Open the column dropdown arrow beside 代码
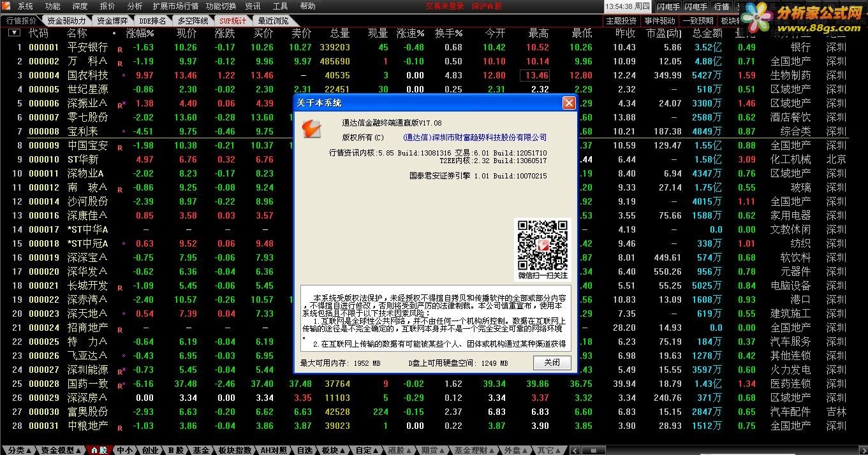The width and height of the screenshot is (868, 455). 14,33
